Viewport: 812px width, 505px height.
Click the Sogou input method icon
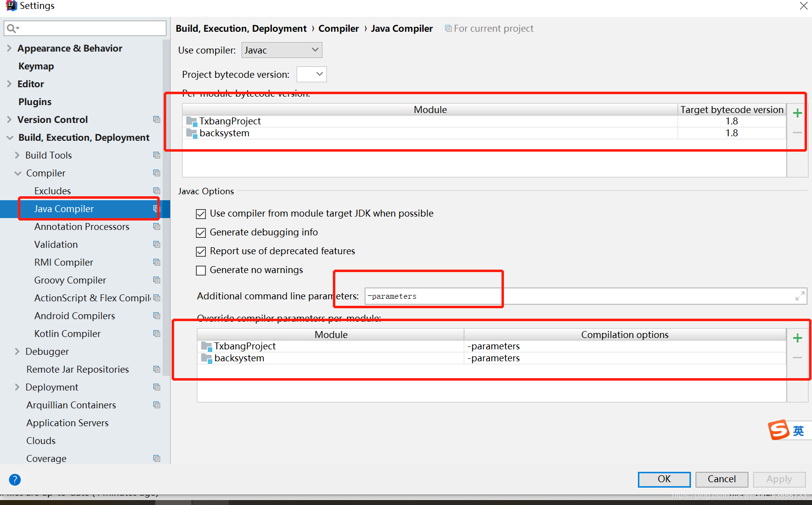[x=779, y=430]
